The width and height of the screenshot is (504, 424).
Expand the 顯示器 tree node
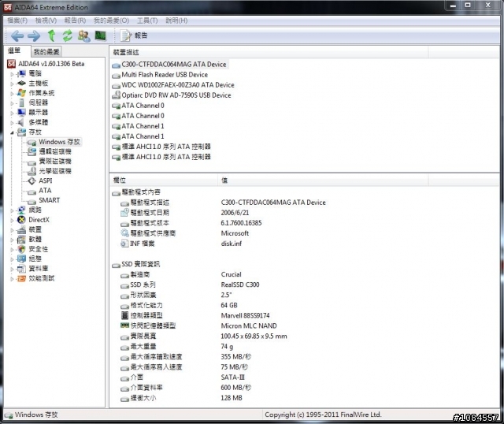pyautogui.click(x=12, y=113)
